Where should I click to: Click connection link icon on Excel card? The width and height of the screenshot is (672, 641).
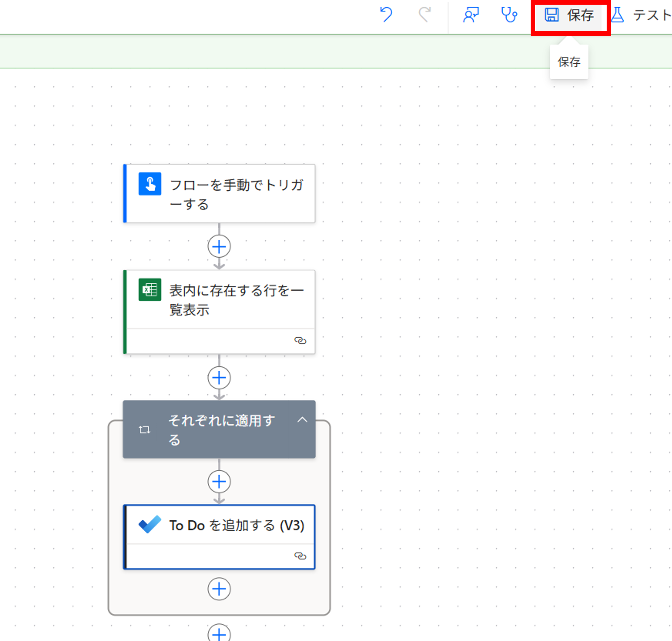pos(300,341)
